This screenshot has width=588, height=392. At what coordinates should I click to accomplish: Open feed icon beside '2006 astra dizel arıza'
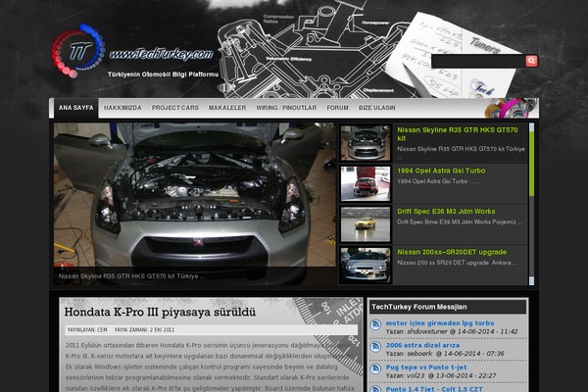tap(375, 347)
